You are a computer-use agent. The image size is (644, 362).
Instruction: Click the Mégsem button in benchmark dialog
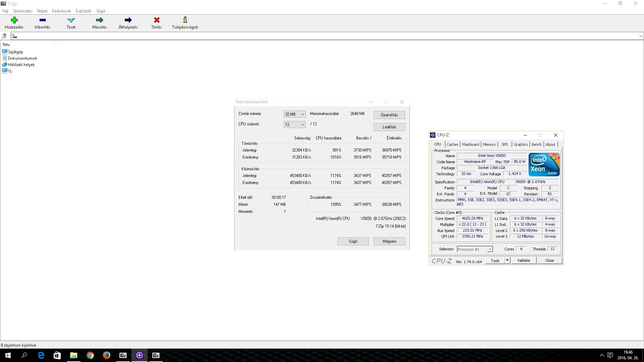tap(389, 241)
